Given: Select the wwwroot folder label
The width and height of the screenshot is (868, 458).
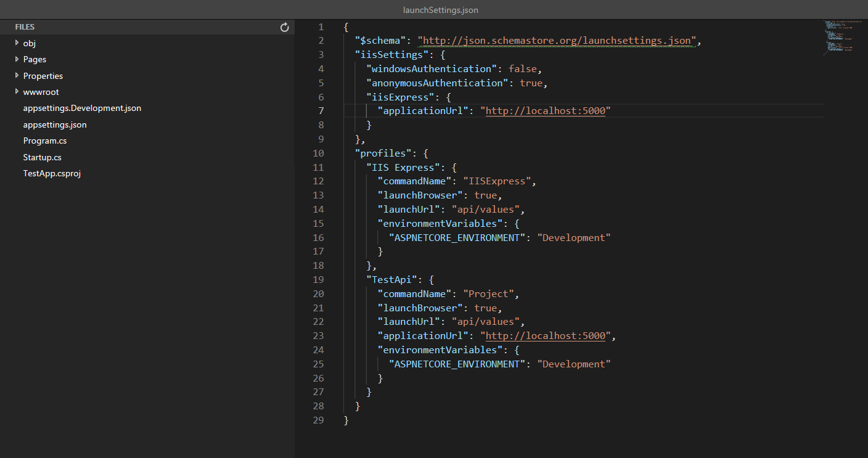Looking at the screenshot, I should [41, 92].
